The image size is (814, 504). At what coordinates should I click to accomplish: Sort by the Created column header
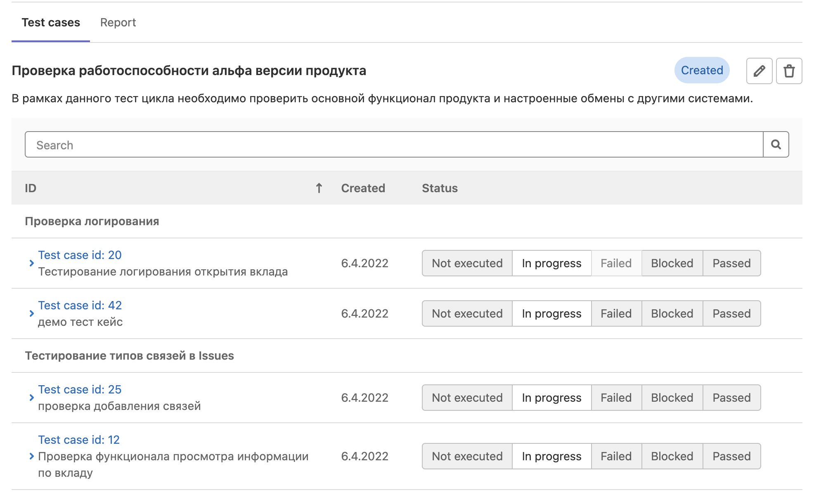363,188
